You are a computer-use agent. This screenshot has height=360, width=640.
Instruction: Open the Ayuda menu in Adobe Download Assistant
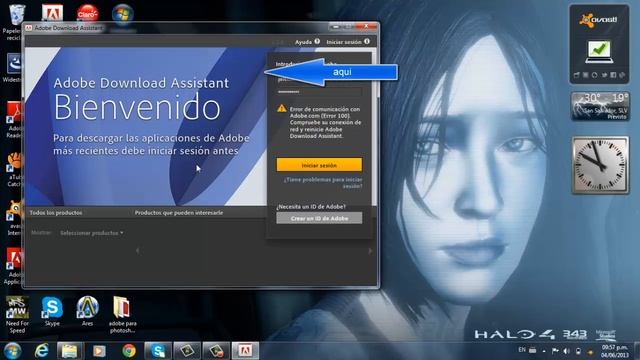click(x=303, y=42)
